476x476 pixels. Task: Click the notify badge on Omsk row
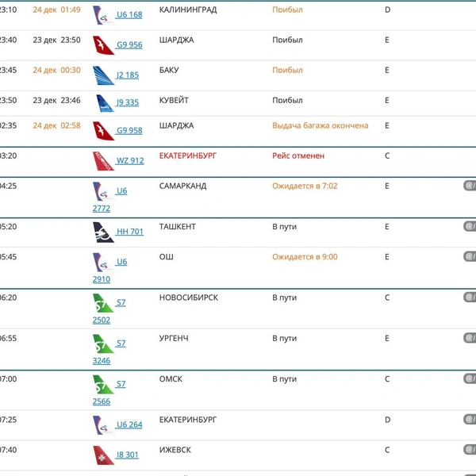pyautogui.click(x=470, y=378)
